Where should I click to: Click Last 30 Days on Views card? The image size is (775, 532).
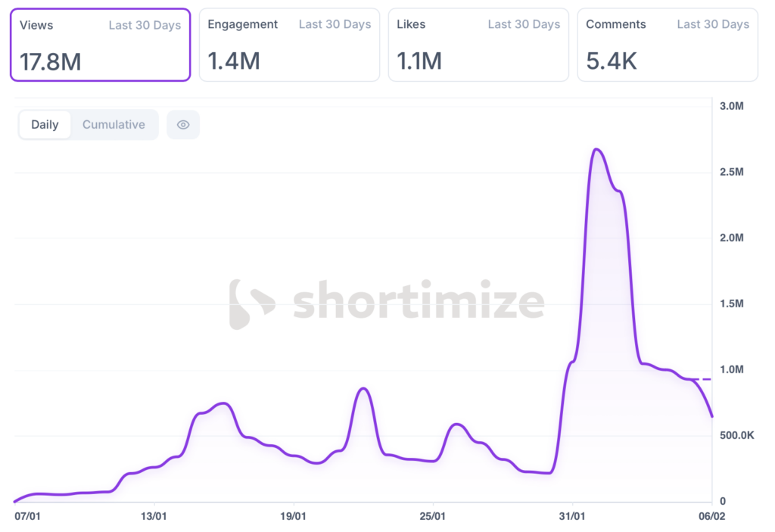(x=145, y=25)
